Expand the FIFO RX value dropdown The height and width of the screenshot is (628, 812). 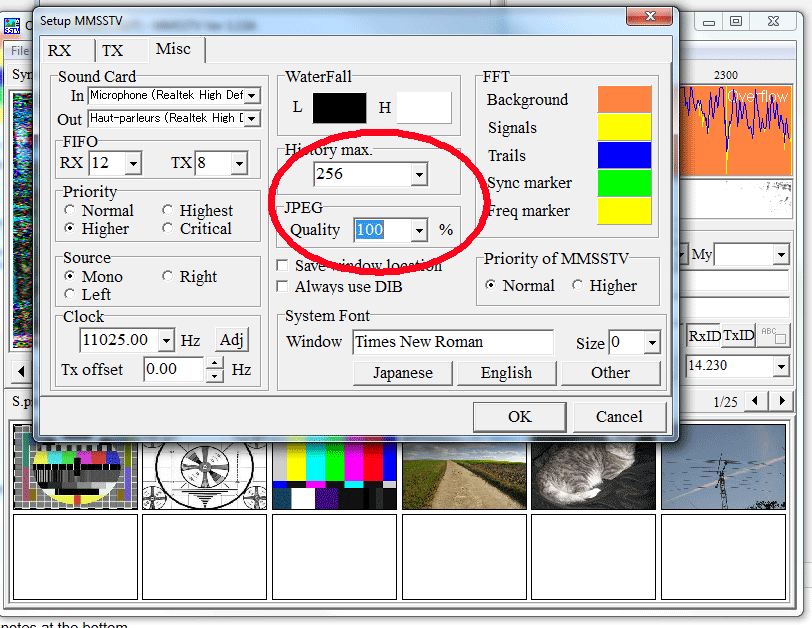coord(134,164)
